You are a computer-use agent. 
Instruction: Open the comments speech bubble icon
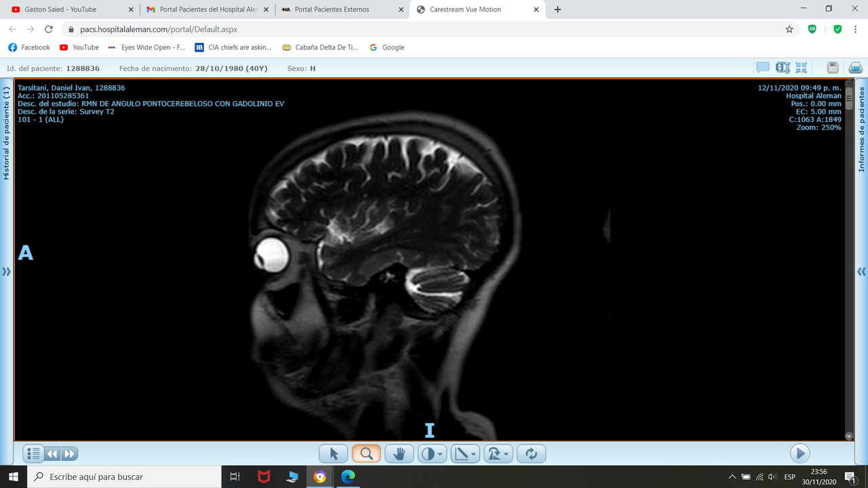pos(763,68)
